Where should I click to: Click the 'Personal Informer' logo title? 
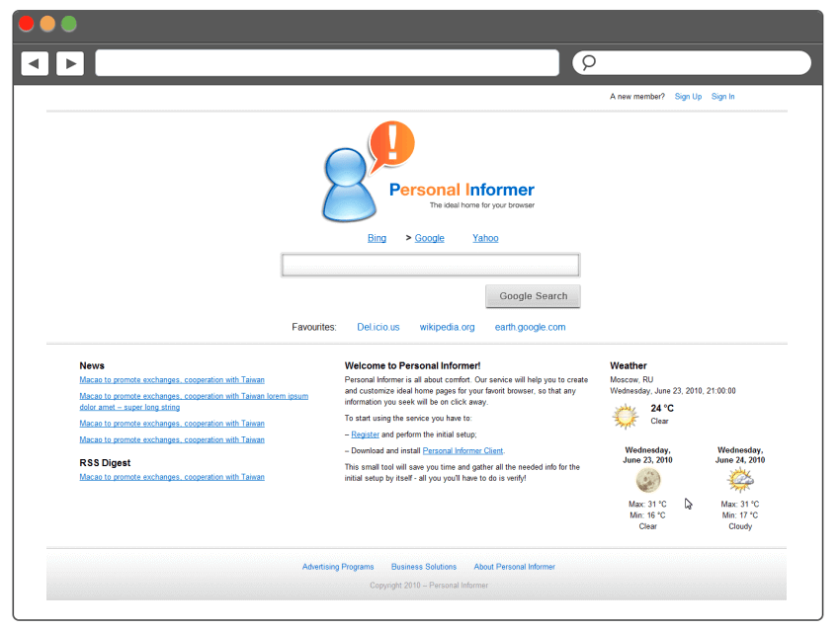tap(462, 190)
